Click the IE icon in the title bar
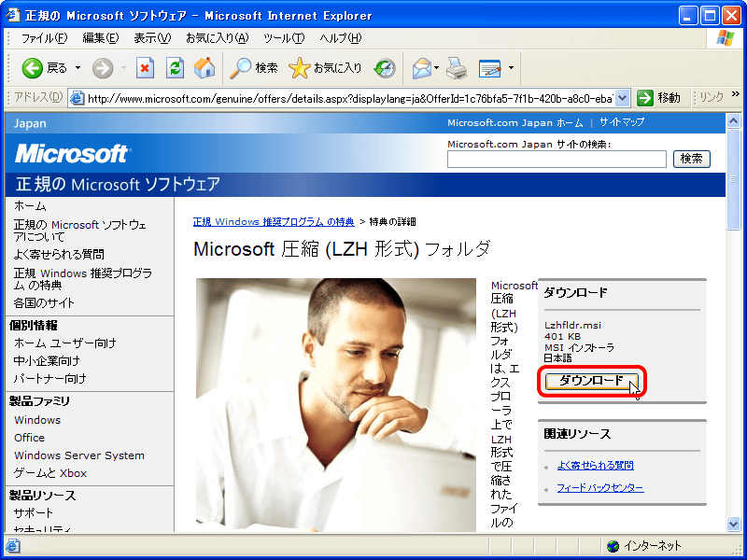747x560 pixels. (13, 15)
